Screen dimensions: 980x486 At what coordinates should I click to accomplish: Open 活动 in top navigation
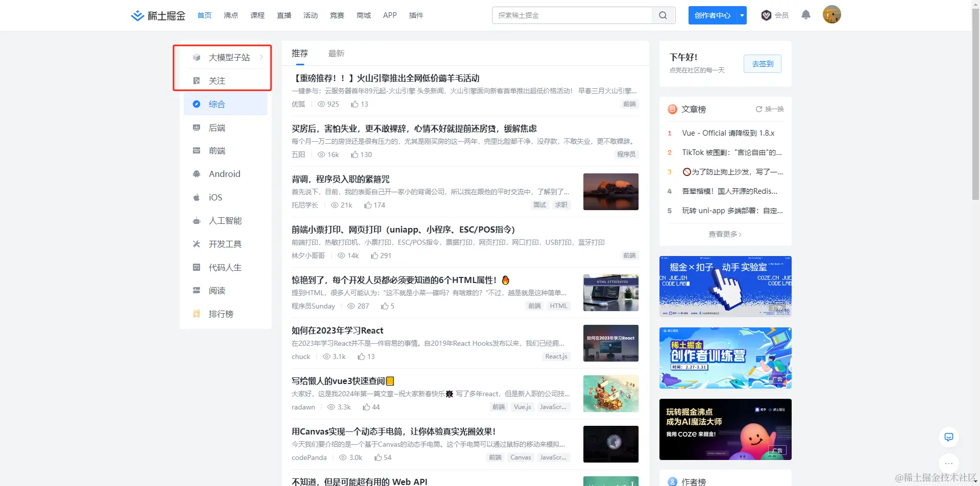[310, 15]
